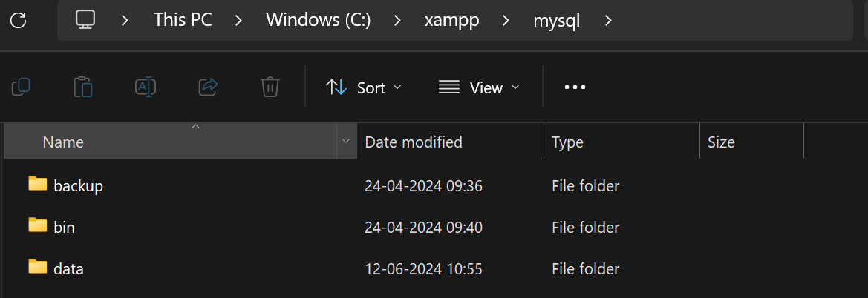868x298 pixels.
Task: Navigate to Windows (C:) breadcrumb
Action: (x=319, y=21)
